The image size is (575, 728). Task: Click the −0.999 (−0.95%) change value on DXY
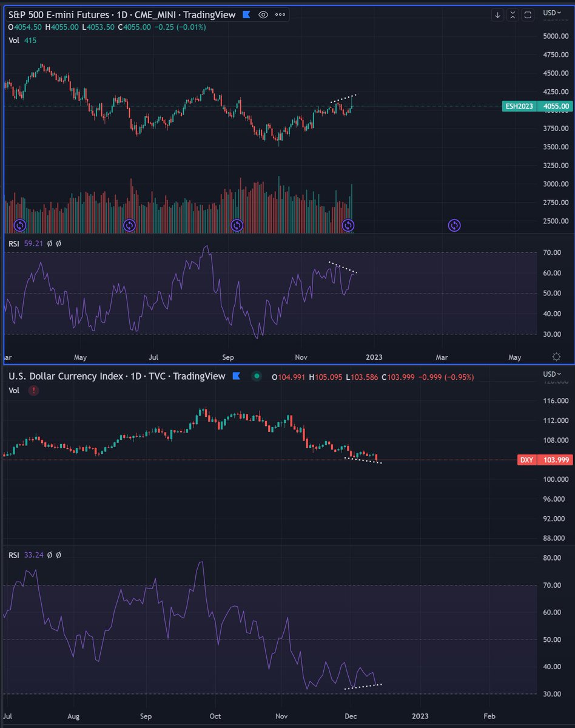pos(445,377)
